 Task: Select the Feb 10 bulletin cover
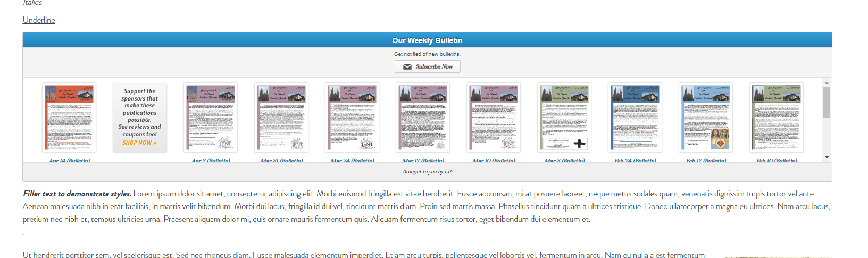click(x=777, y=118)
